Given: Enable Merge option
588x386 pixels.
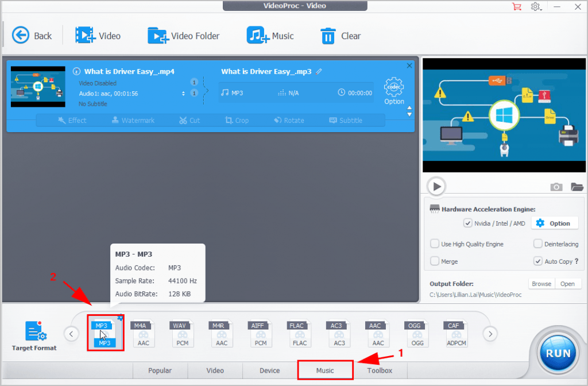Looking at the screenshot, I should (435, 261).
